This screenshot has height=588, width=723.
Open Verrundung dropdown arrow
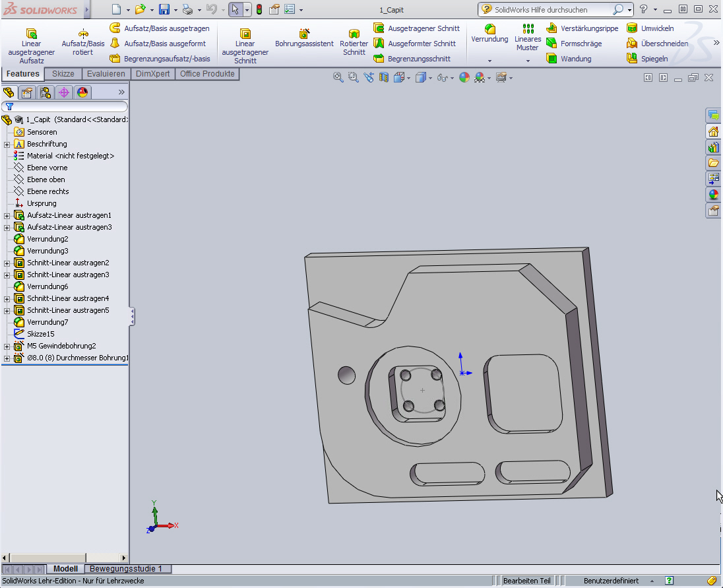[489, 61]
